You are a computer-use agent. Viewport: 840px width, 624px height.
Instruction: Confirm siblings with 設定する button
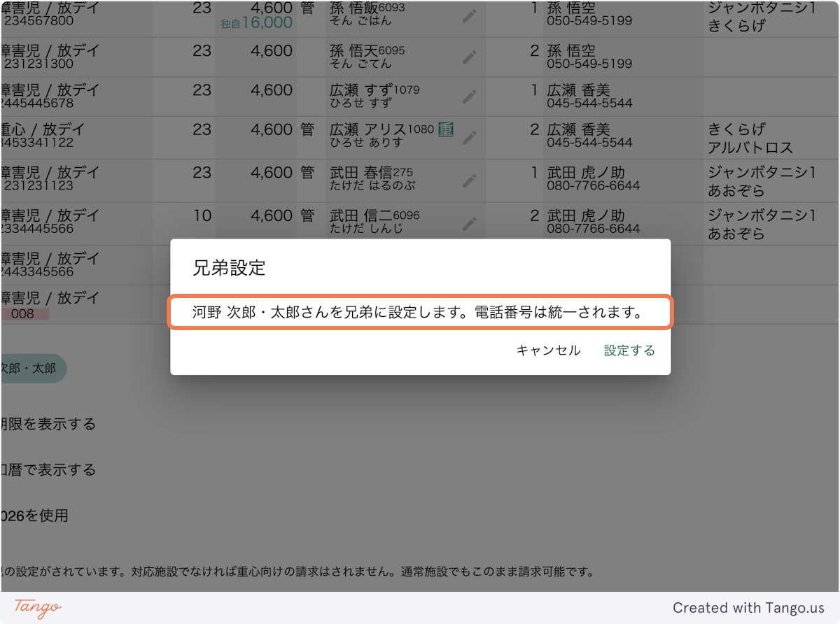point(628,350)
